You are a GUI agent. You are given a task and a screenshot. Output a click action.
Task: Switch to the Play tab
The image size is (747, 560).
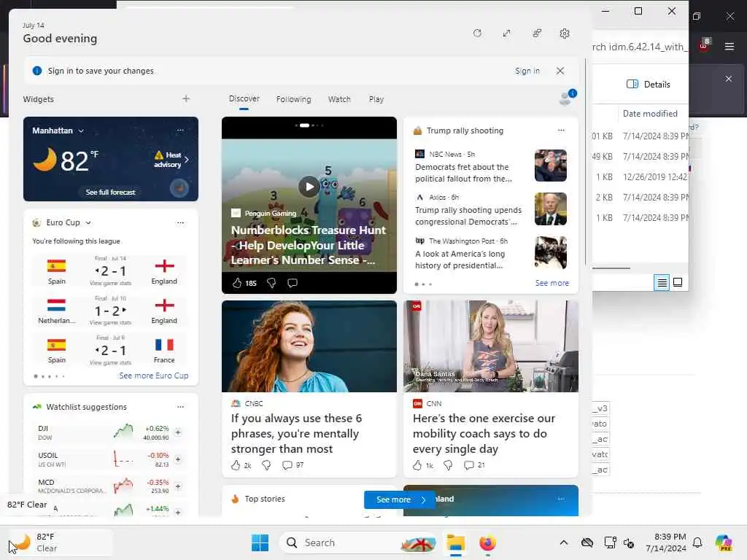tap(376, 99)
